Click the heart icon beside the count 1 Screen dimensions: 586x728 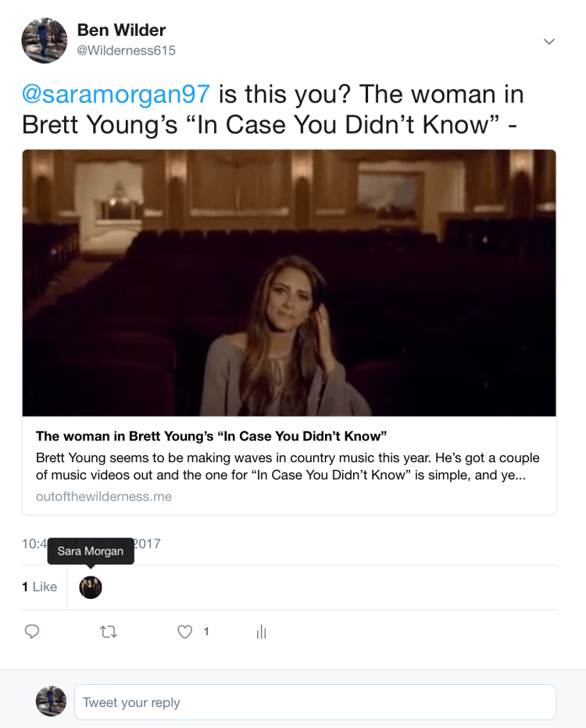click(185, 631)
